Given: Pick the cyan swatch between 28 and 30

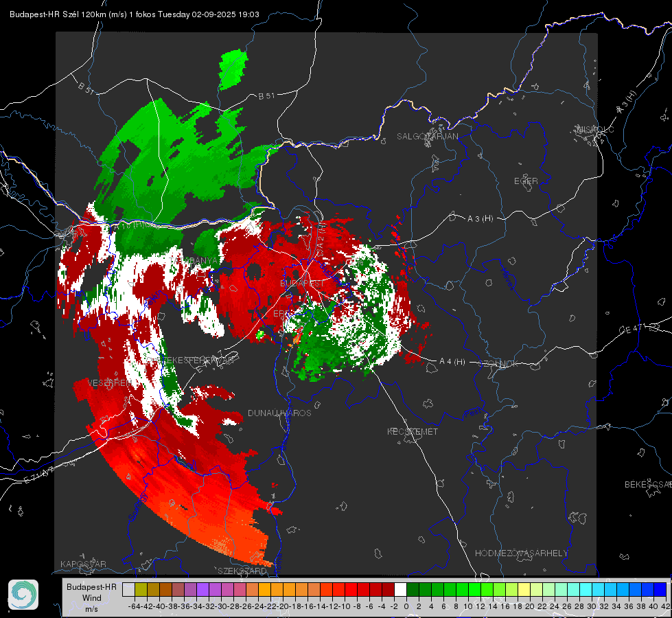Looking at the screenshot, I should click(x=586, y=589).
